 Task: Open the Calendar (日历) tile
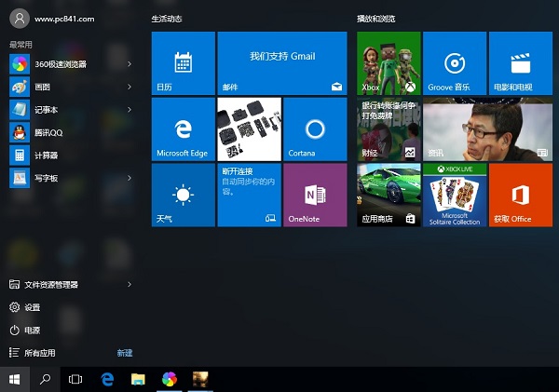click(183, 62)
